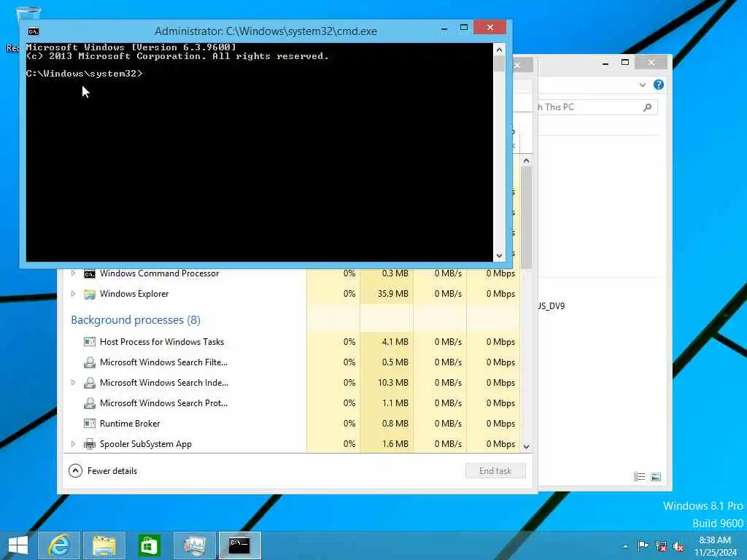The width and height of the screenshot is (747, 560).
Task: Select the Spooler SubSystem App row name
Action: 146,444
